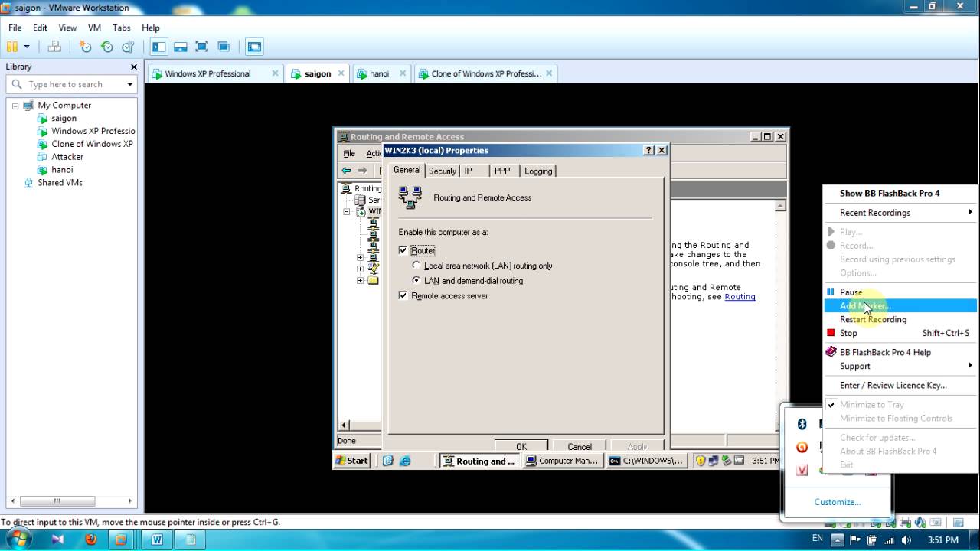Open the VMware VM menu

click(94, 28)
